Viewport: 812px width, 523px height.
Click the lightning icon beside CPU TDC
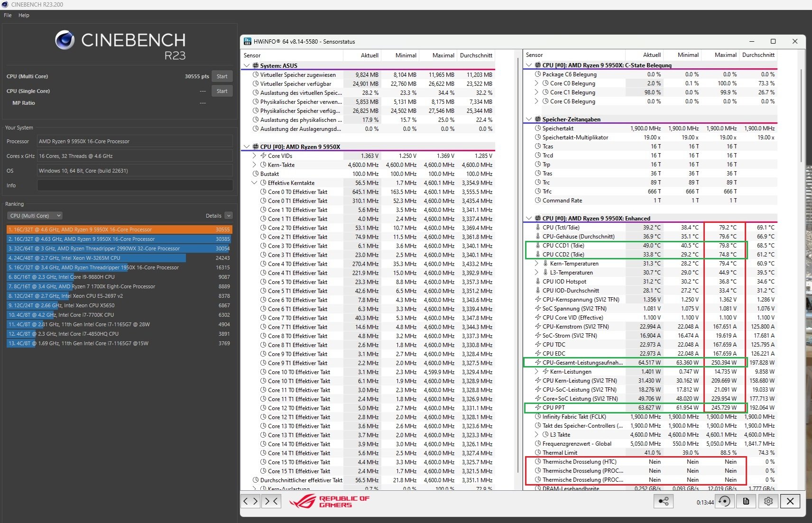coord(538,345)
